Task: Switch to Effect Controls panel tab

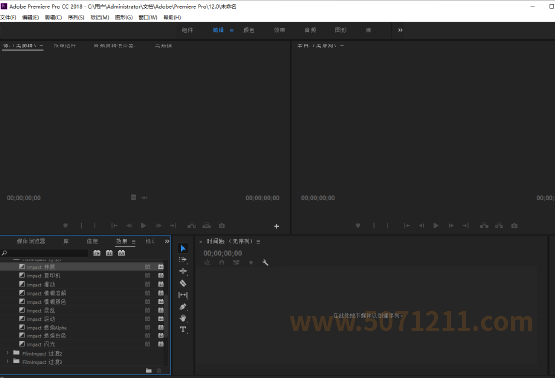Action: click(x=64, y=46)
